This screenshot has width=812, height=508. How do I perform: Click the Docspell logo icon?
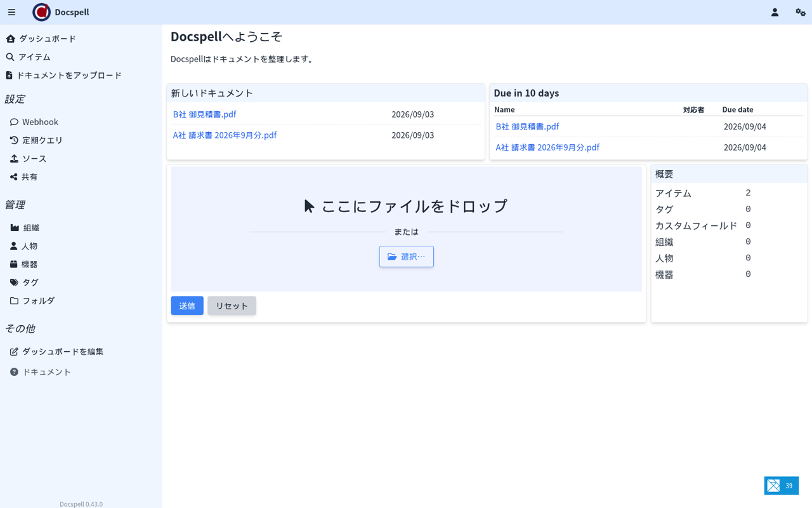point(41,12)
